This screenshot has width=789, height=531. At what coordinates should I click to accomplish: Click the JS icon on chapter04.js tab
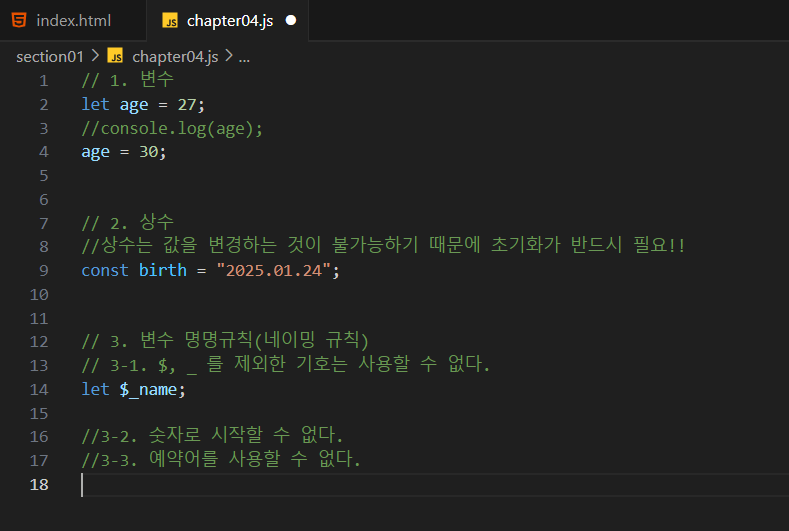(x=170, y=21)
